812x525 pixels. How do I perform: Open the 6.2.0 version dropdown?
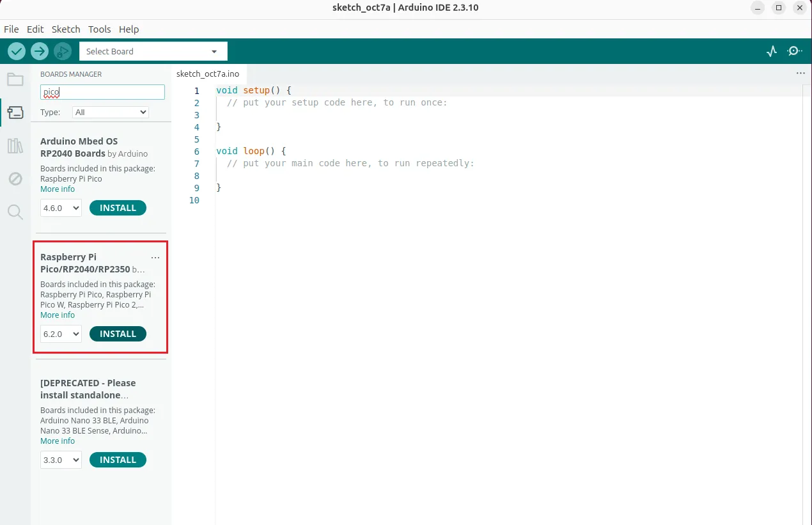point(61,334)
